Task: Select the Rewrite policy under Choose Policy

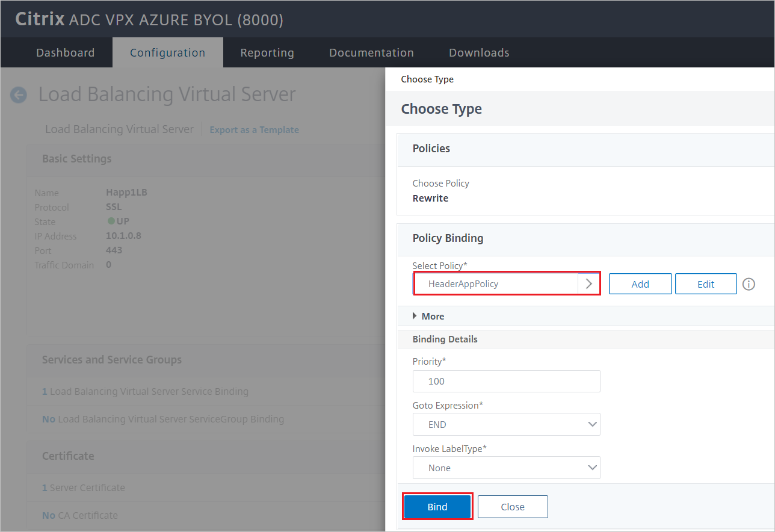Action: click(x=430, y=197)
